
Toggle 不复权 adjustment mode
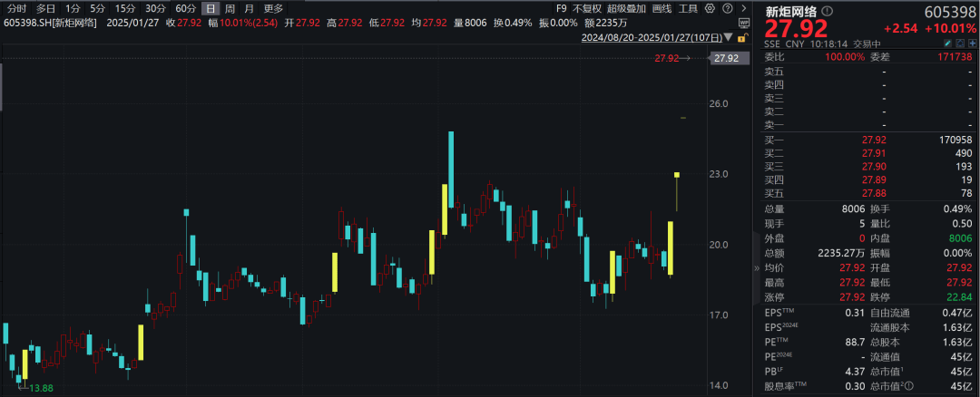point(586,9)
